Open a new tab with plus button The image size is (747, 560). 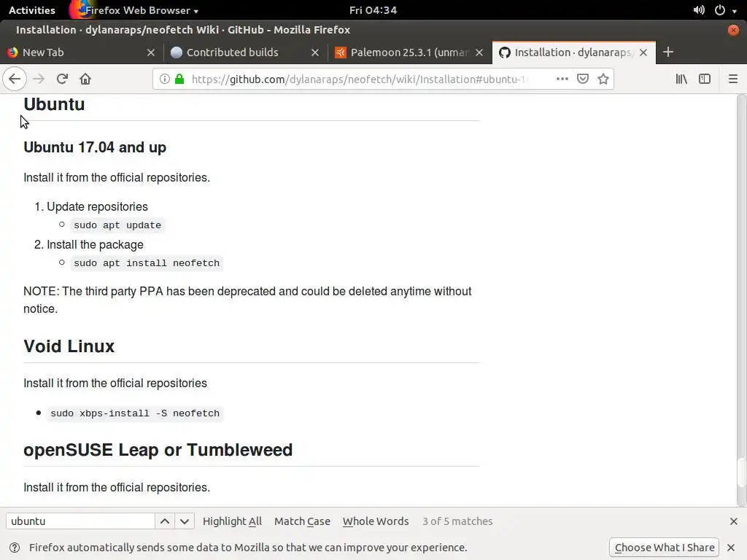click(668, 52)
